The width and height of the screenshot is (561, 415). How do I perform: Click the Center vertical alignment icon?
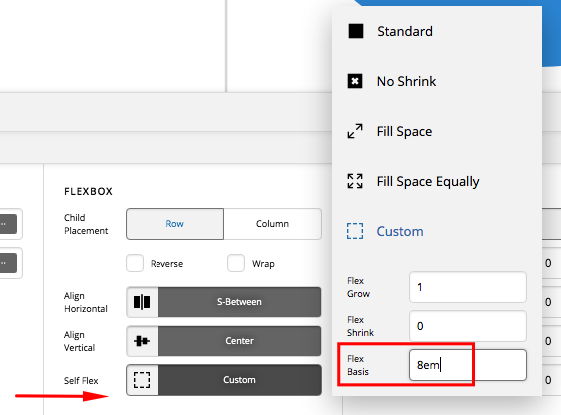tap(142, 341)
